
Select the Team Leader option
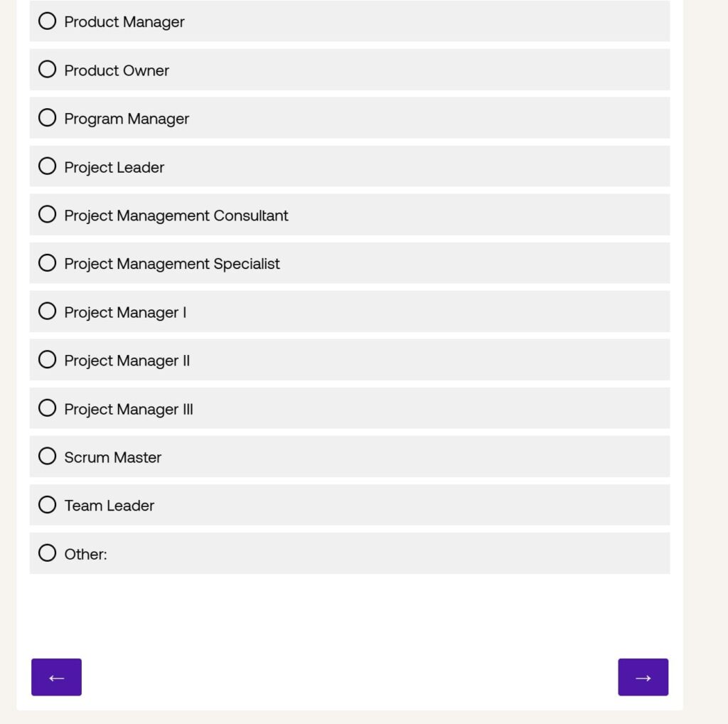pyautogui.click(x=48, y=505)
